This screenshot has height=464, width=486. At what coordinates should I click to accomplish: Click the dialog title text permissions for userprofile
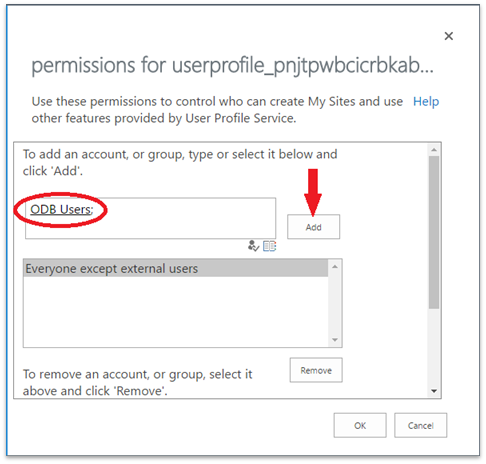point(232,65)
